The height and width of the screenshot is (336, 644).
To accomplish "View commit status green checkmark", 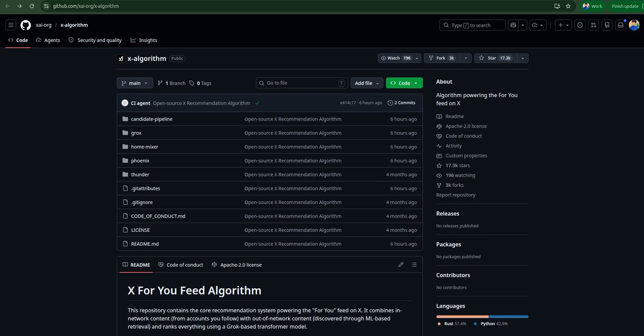I will (x=258, y=103).
